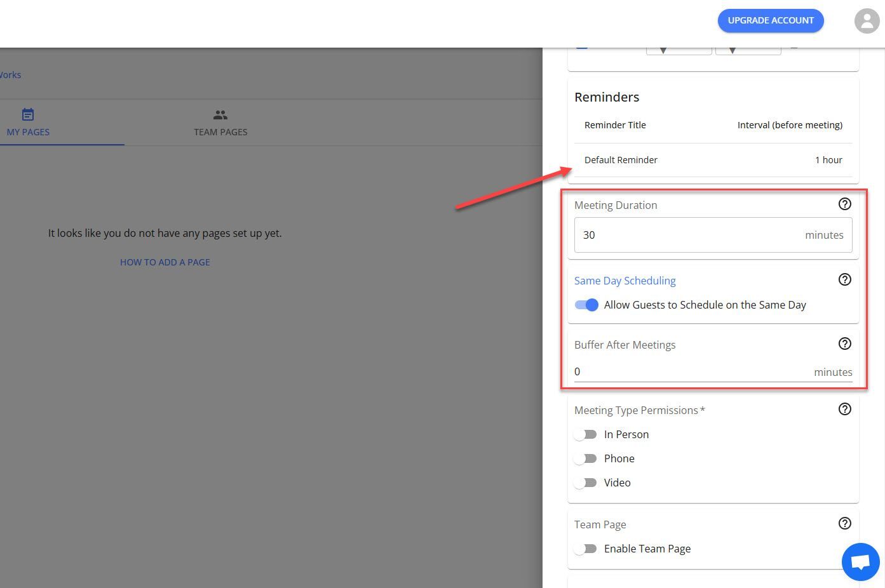The width and height of the screenshot is (885, 588).
Task: Turn on the Phone meeting toggle
Action: (585, 458)
